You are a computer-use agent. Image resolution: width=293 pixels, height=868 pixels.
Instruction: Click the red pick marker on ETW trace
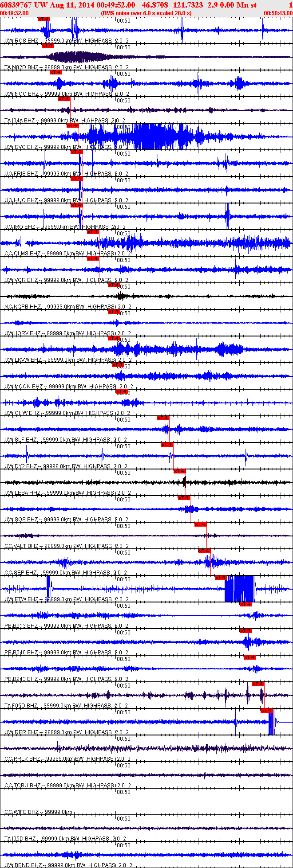click(x=221, y=578)
